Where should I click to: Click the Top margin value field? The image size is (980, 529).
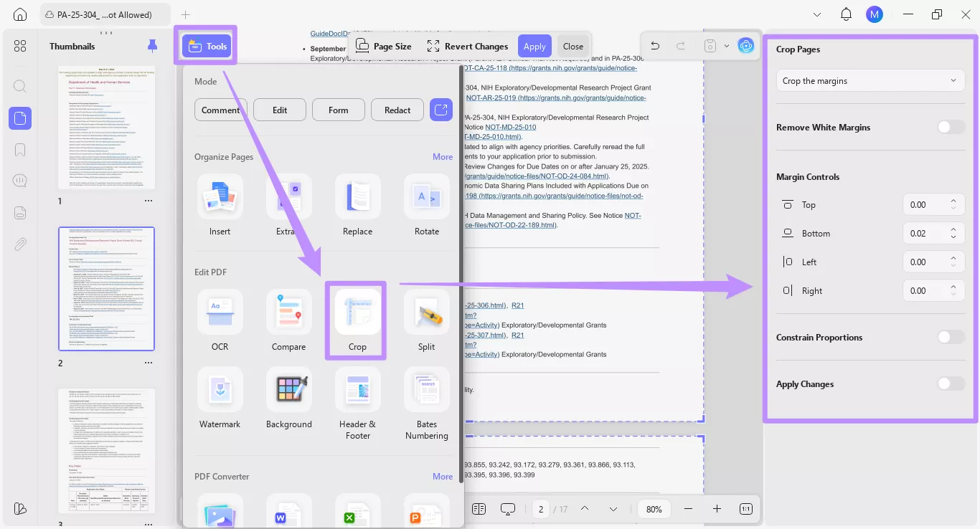(x=933, y=204)
